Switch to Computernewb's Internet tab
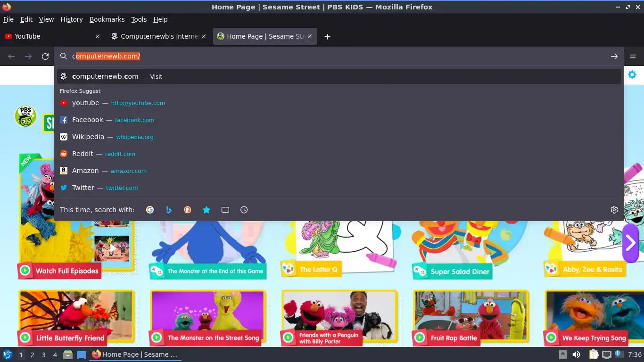This screenshot has width=644, height=362. click(x=159, y=36)
